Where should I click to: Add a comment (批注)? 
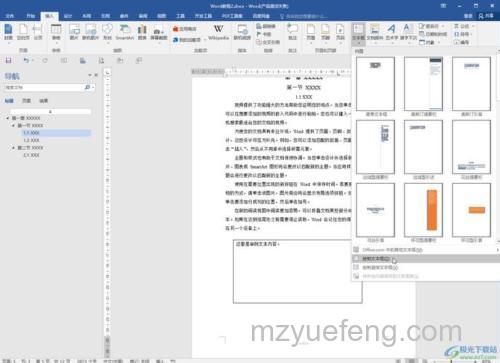(x=292, y=32)
